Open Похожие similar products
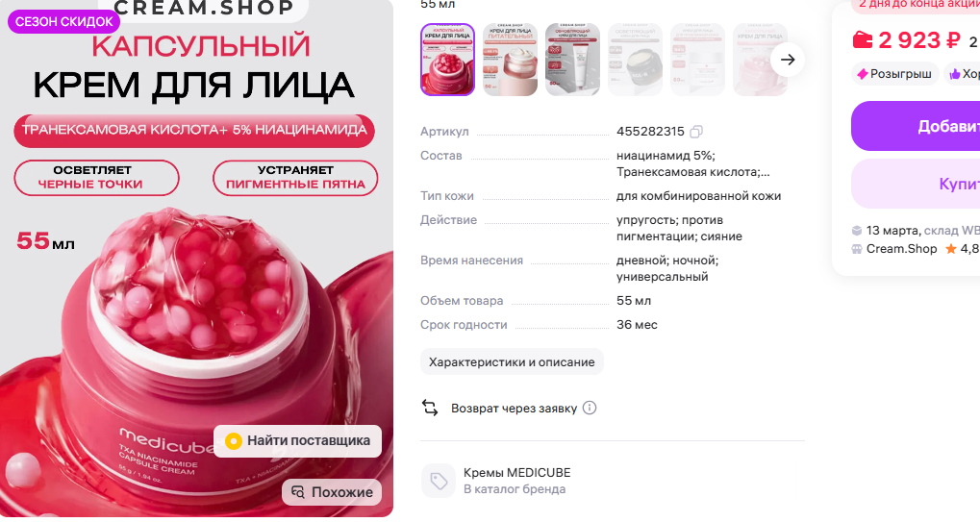This screenshot has width=980, height=522. click(332, 492)
